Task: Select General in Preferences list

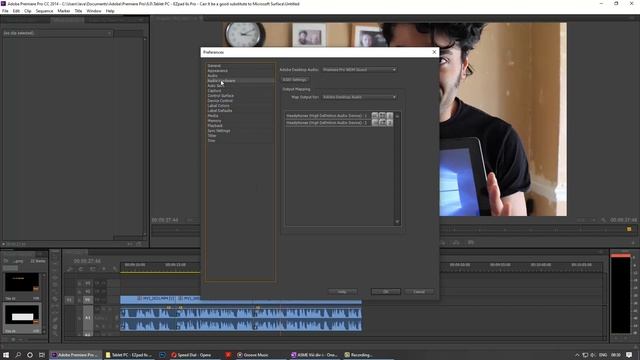Action: coord(214,66)
